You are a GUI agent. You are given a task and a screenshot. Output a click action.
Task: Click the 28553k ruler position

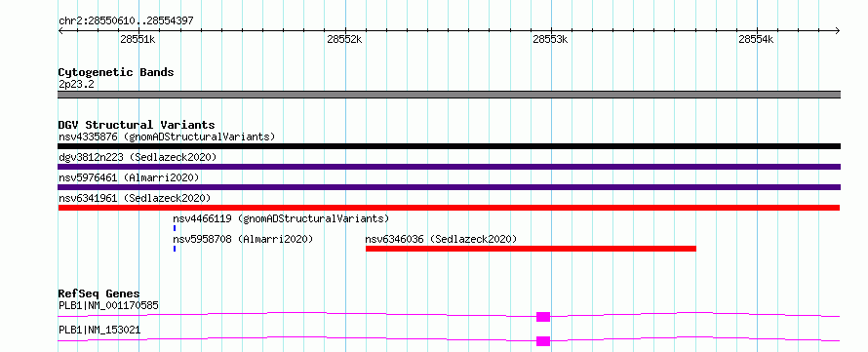pos(551,39)
